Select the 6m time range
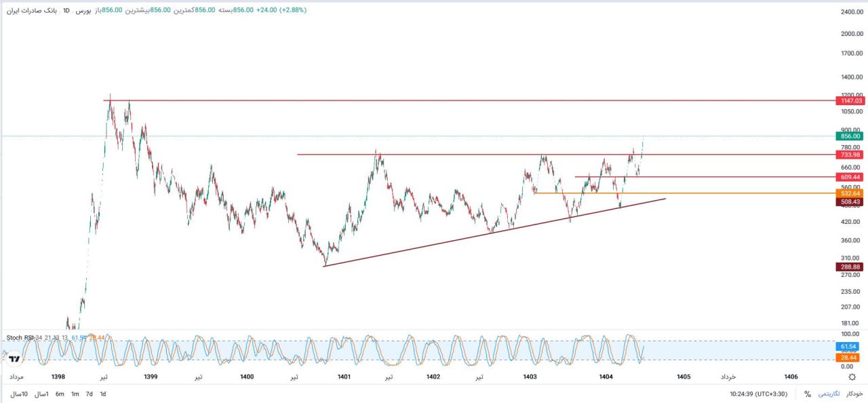 pyautogui.click(x=60, y=394)
